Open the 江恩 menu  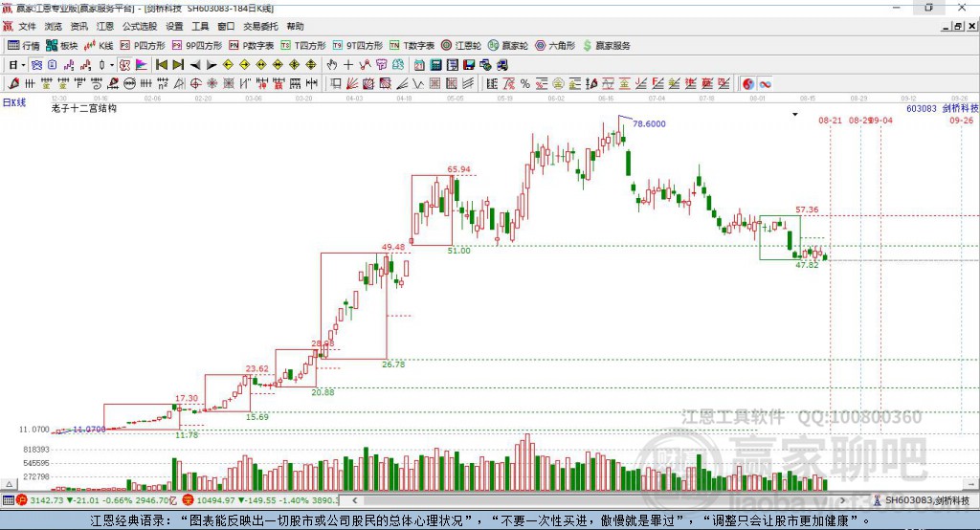coord(105,26)
